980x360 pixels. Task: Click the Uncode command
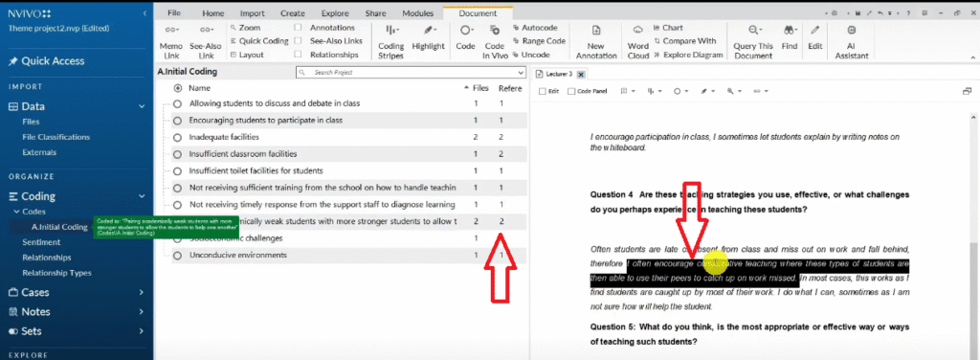click(x=530, y=55)
